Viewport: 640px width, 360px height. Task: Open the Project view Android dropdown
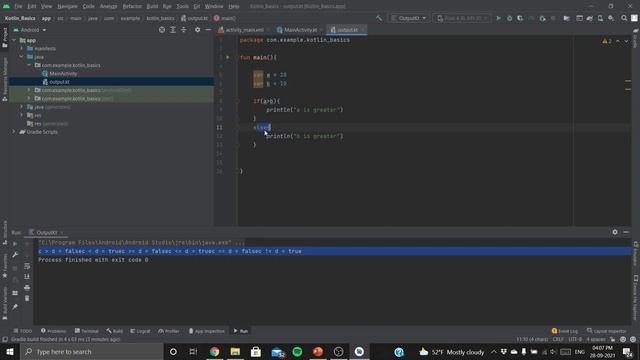30,30
